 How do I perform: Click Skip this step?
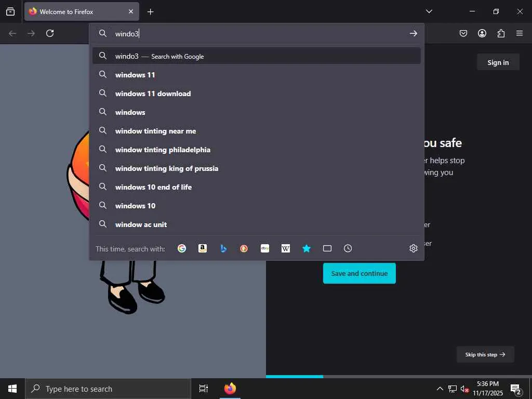point(485,354)
